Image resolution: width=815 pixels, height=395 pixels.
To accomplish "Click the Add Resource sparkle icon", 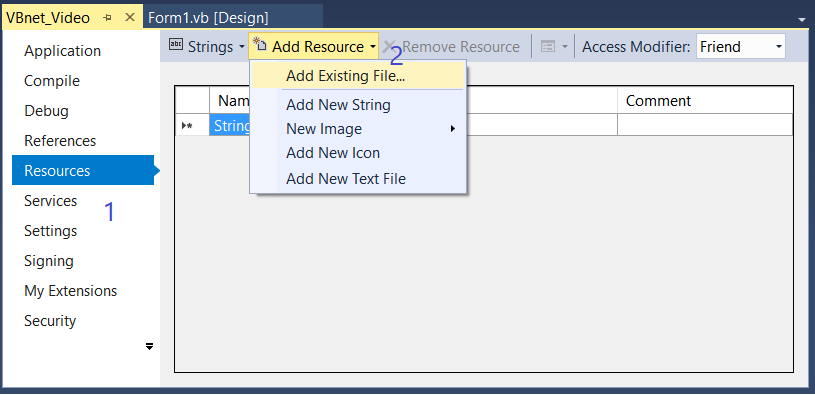I will pyautogui.click(x=260, y=45).
